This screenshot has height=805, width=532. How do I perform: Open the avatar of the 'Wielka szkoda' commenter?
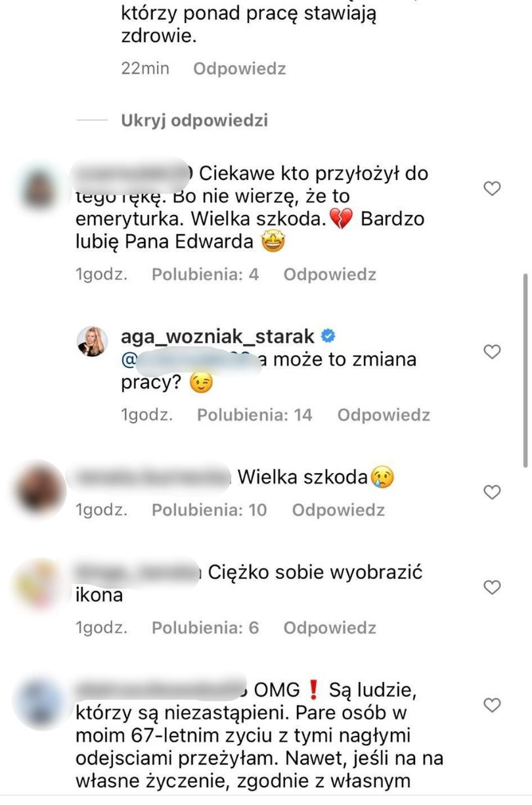click(x=39, y=488)
